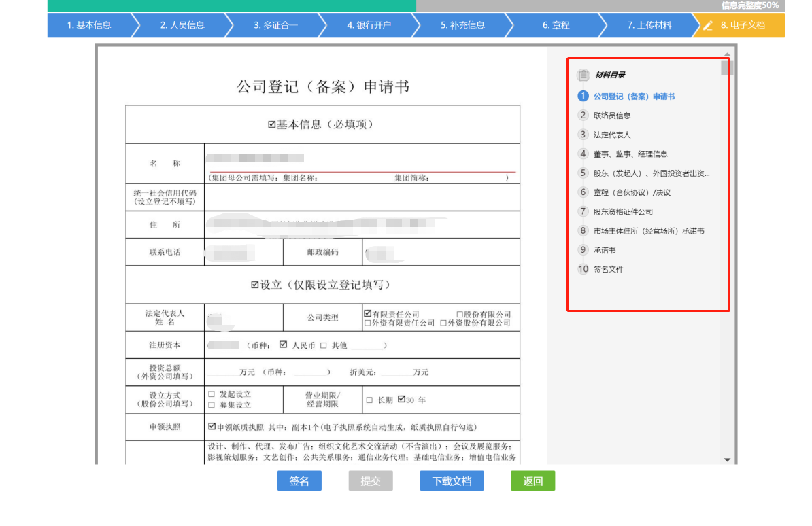The width and height of the screenshot is (812, 526).
Task: Check 外资有限责任公司 option
Action: pos(368,323)
